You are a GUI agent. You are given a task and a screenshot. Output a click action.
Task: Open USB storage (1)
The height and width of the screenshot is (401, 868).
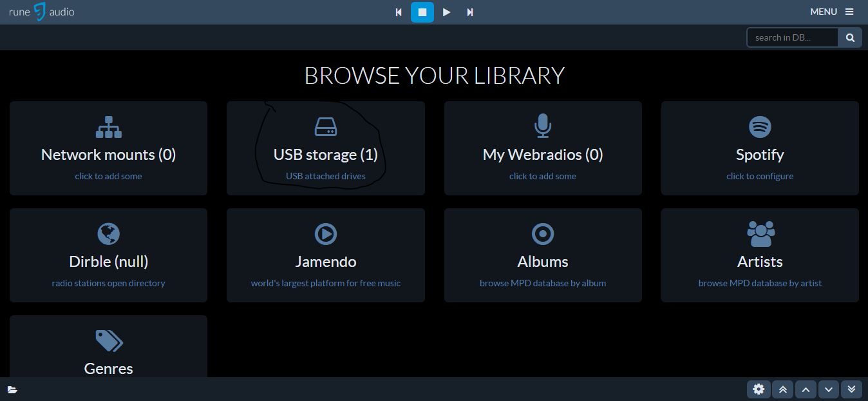coord(326,148)
